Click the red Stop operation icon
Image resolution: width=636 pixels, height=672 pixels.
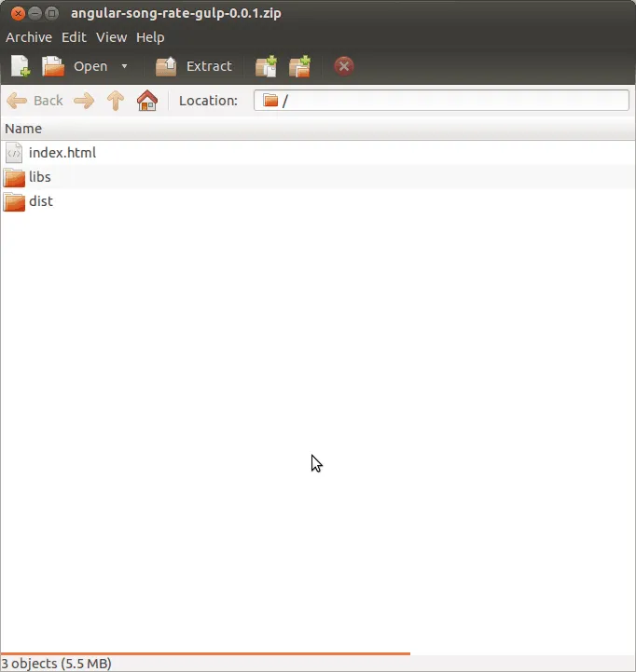(344, 66)
